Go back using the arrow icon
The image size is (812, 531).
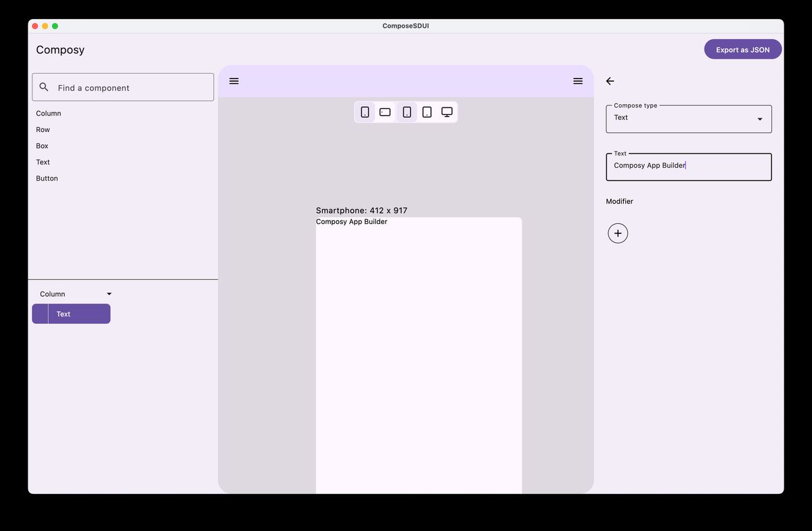coord(610,81)
